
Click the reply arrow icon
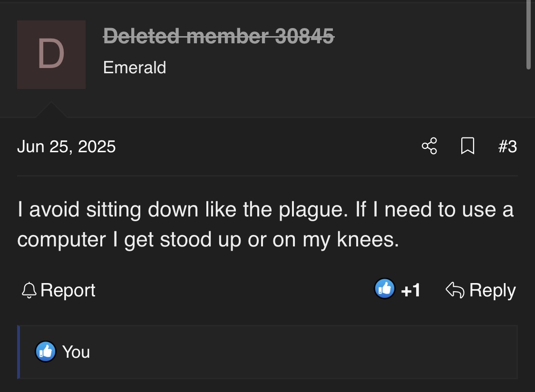tap(455, 290)
